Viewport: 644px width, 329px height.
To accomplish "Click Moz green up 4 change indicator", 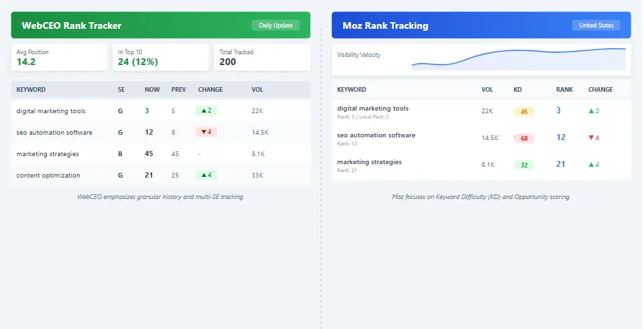I will click(594, 164).
